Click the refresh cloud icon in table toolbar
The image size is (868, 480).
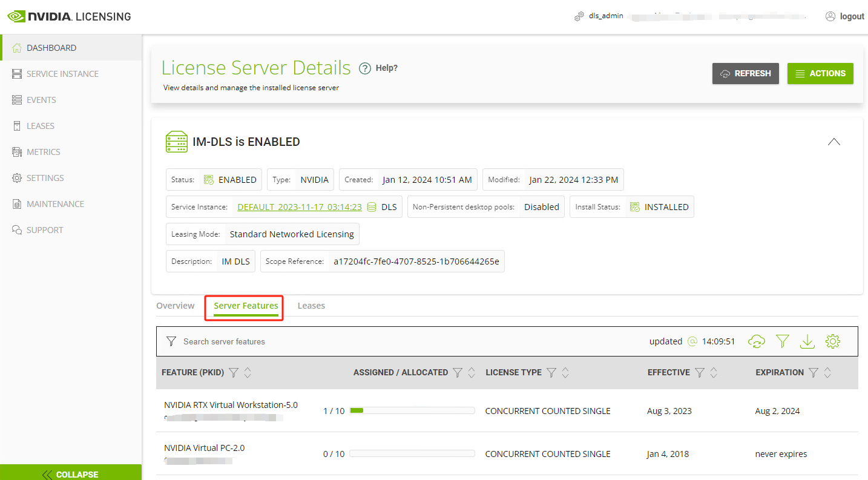pyautogui.click(x=756, y=341)
